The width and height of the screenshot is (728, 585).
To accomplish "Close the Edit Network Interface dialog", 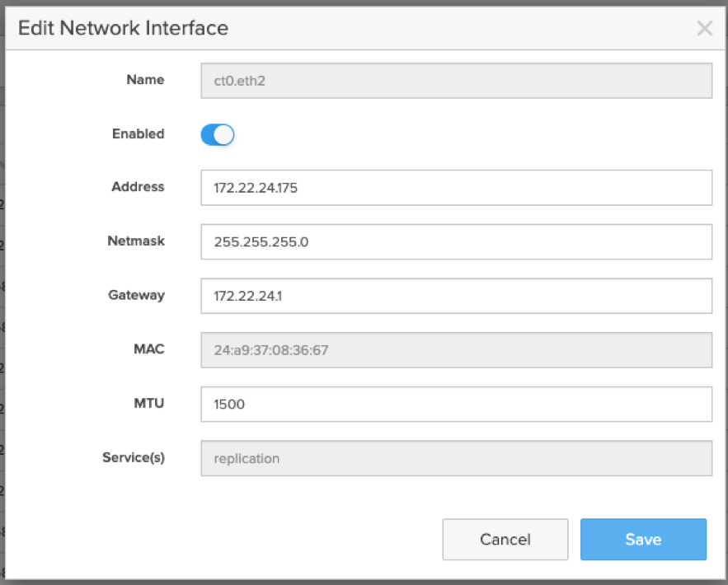I will (x=704, y=29).
